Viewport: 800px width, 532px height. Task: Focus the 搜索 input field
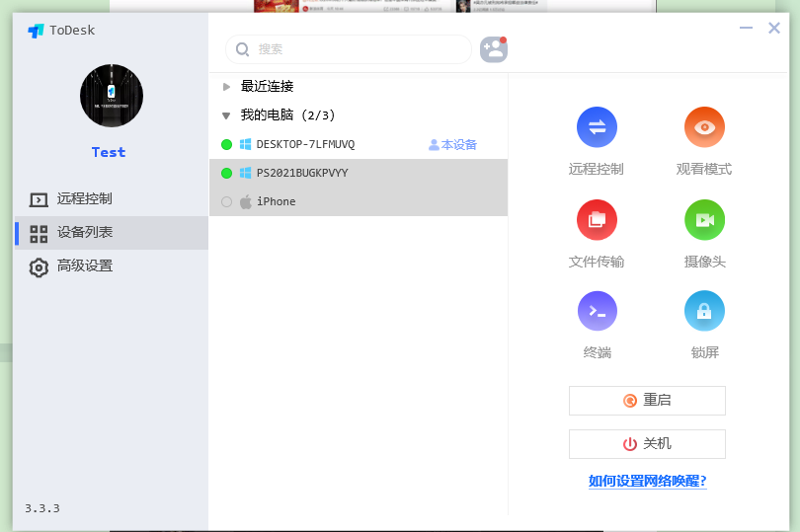(349, 49)
